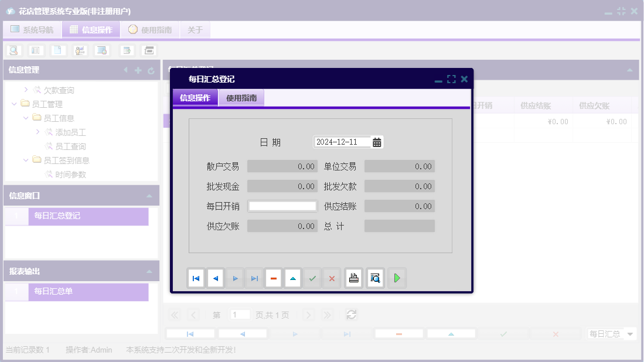Click the green checkmark confirm icon
This screenshot has height=362, width=644.
point(312,278)
